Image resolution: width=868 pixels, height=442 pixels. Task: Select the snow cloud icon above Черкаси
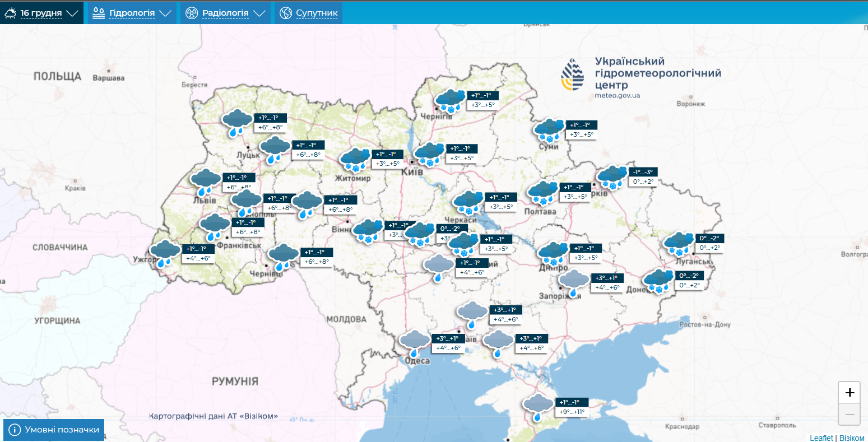tap(468, 202)
